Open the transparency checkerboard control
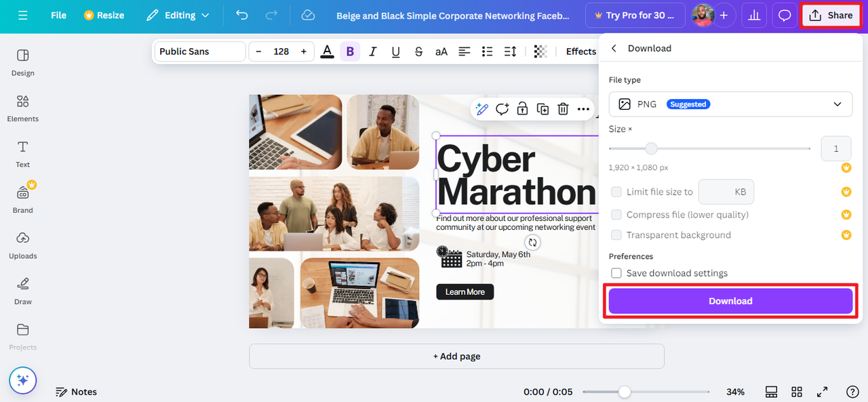868x402 pixels. coord(540,52)
